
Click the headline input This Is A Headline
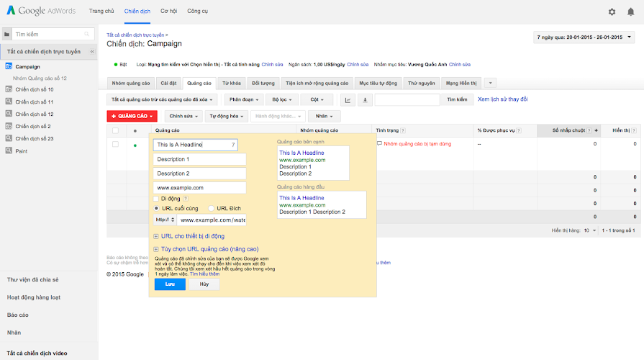point(196,145)
